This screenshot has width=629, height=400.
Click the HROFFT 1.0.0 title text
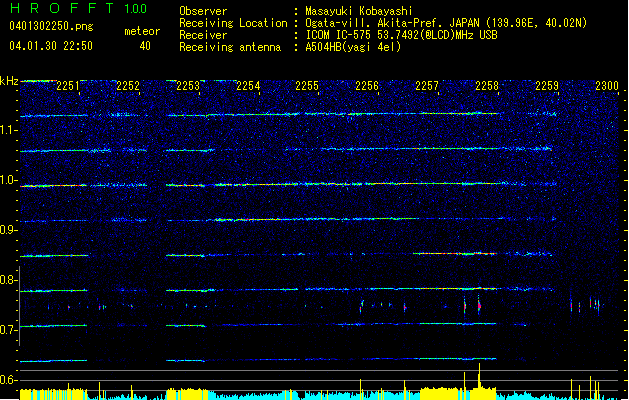79,8
